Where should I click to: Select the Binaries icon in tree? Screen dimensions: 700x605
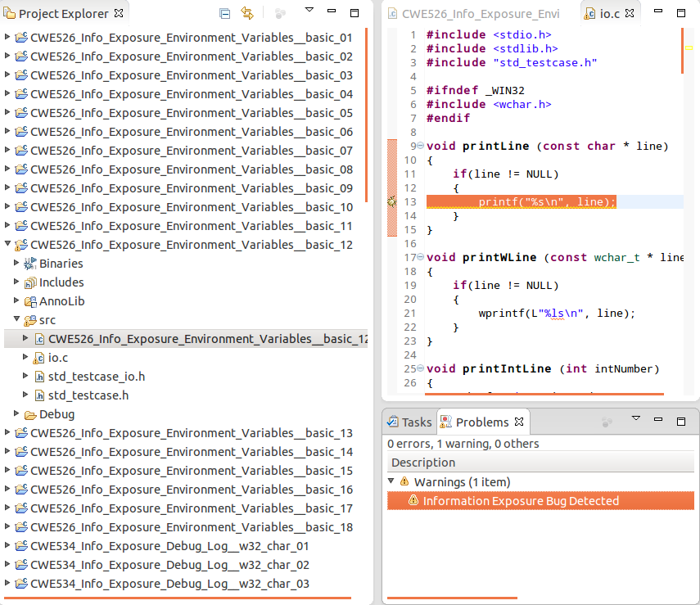pos(30,264)
